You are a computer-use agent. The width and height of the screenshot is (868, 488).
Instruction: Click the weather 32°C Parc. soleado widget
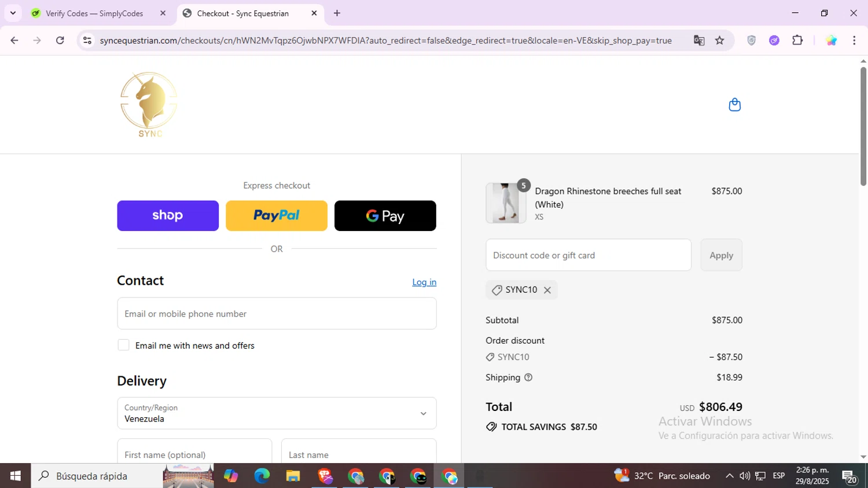click(x=663, y=476)
